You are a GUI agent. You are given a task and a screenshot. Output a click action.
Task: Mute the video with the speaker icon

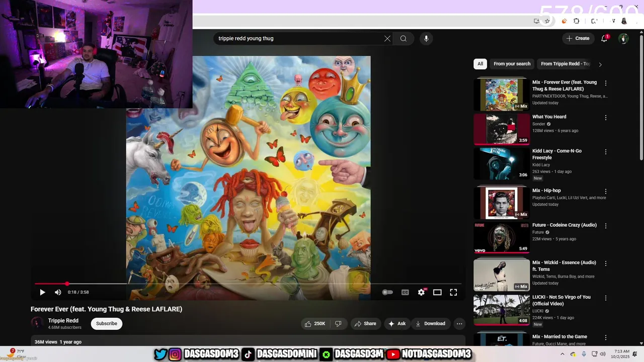click(x=58, y=292)
